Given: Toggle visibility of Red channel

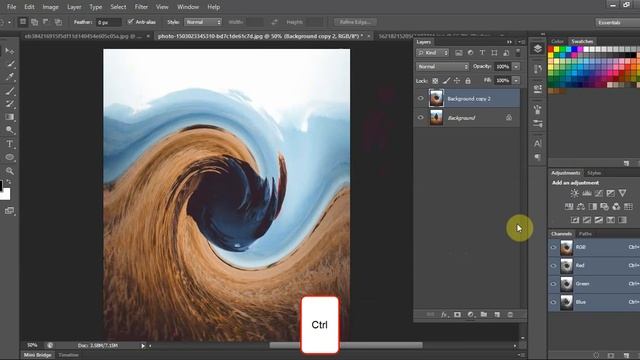Looking at the screenshot, I should tap(553, 266).
